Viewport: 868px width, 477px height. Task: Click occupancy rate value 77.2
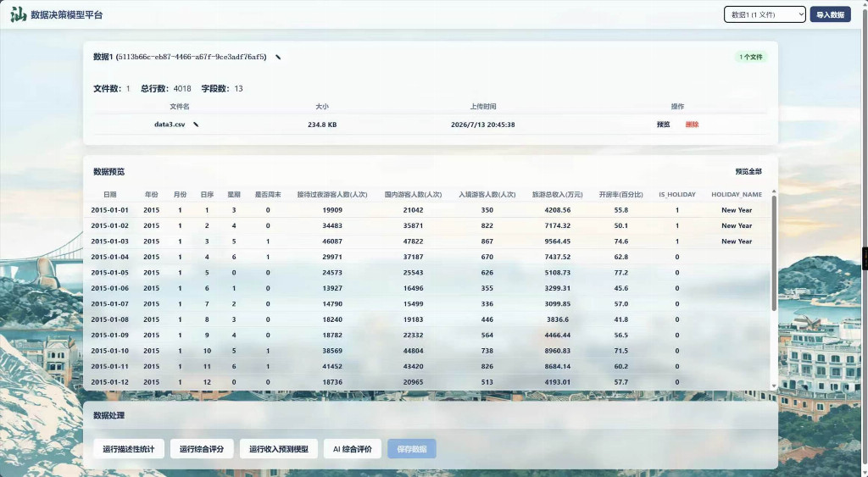pos(621,273)
